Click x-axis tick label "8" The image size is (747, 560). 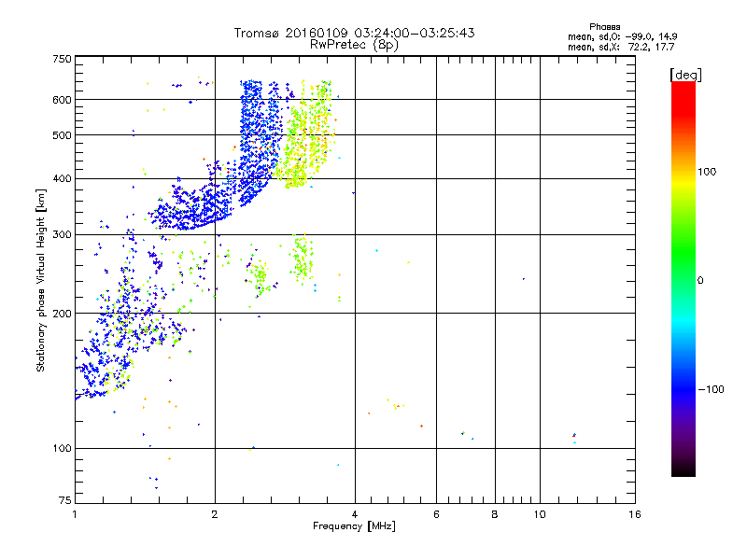tap(495, 514)
